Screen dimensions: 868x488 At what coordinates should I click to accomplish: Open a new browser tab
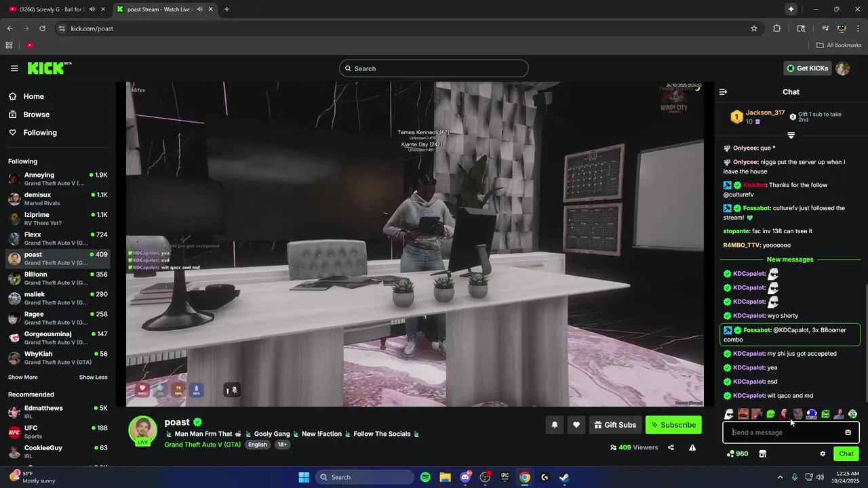point(226,9)
